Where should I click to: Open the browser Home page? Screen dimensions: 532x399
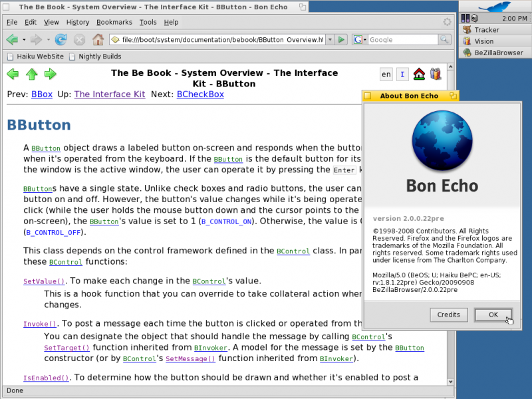tap(98, 40)
